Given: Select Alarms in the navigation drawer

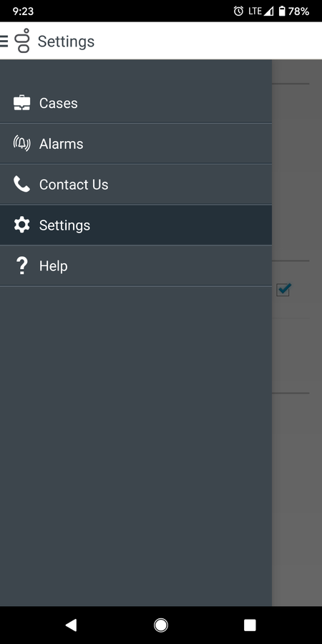Looking at the screenshot, I should pos(136,143).
